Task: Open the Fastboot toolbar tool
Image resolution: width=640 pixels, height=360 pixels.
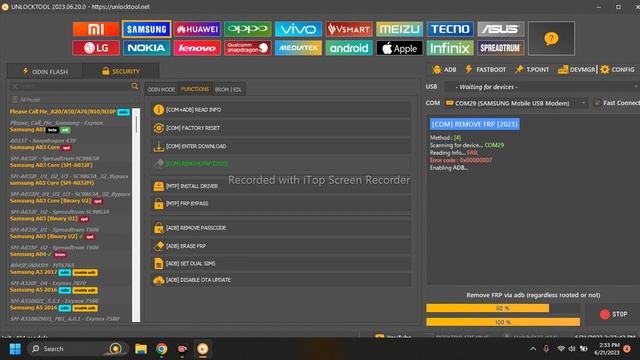Action: coord(486,70)
